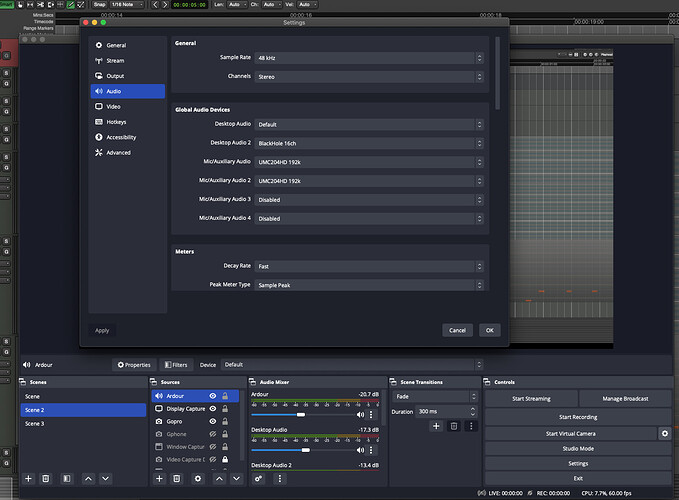Open advanced audio properties gear in mixer
The width and height of the screenshot is (679, 500).
pos(259,480)
